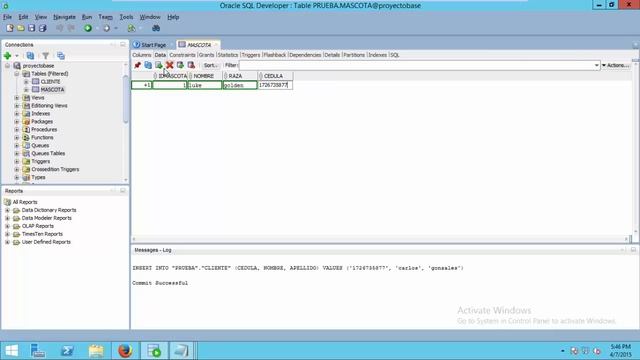Open the Dependencies sub-tab

[305, 55]
